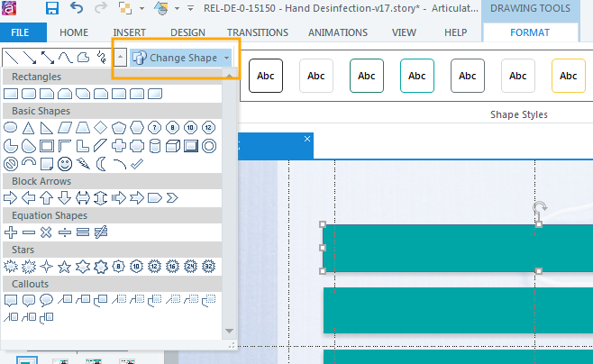
Task: Open the TRANSITIONS tab
Action: [258, 32]
